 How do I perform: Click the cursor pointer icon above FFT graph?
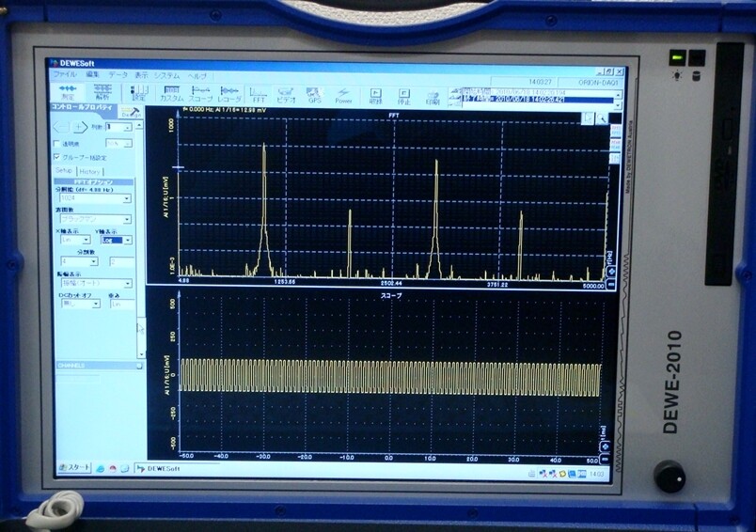[588, 118]
